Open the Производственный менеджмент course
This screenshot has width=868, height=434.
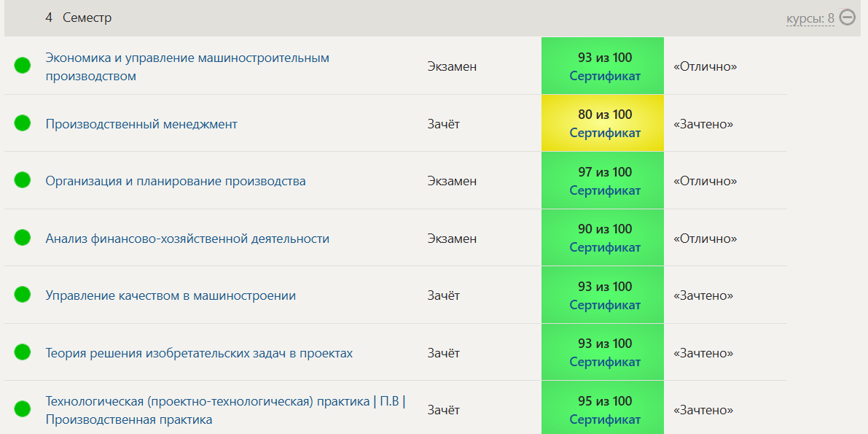point(141,124)
